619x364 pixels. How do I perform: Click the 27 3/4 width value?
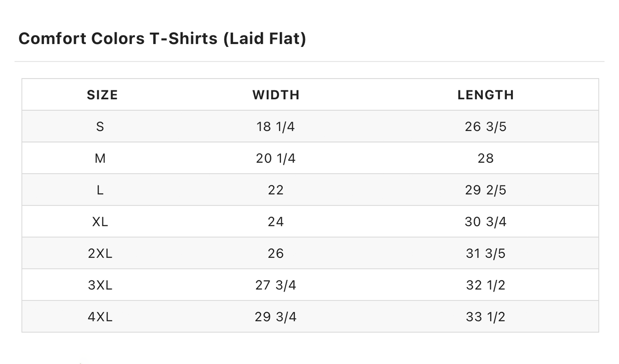point(276,285)
